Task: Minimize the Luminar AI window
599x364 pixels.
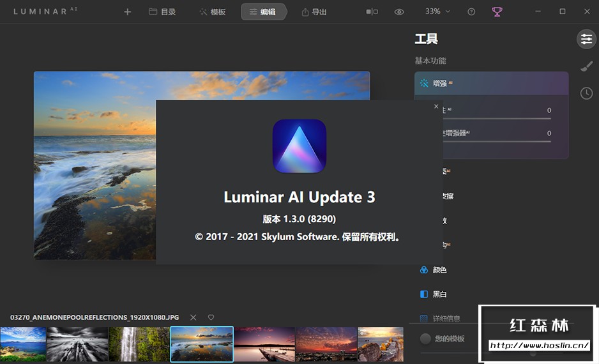Action: pos(538,11)
